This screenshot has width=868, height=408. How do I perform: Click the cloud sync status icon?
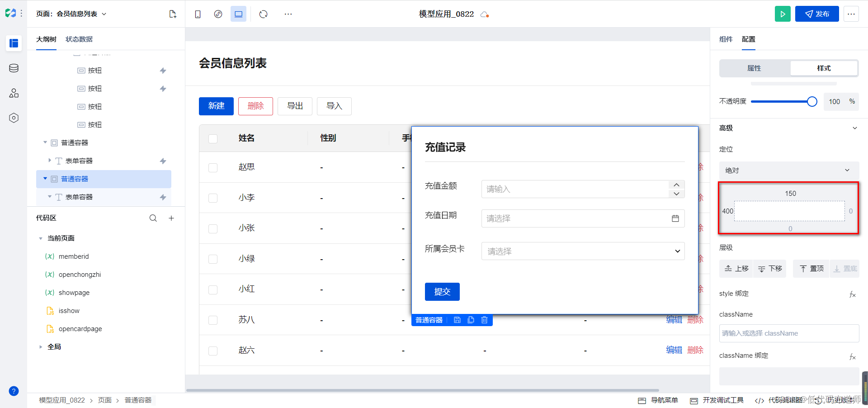pyautogui.click(x=485, y=14)
